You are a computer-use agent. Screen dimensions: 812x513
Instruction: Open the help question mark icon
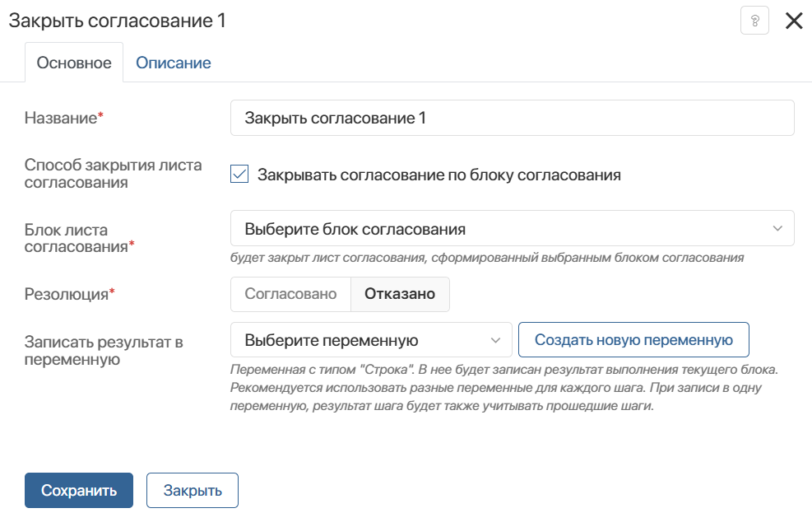(x=754, y=21)
